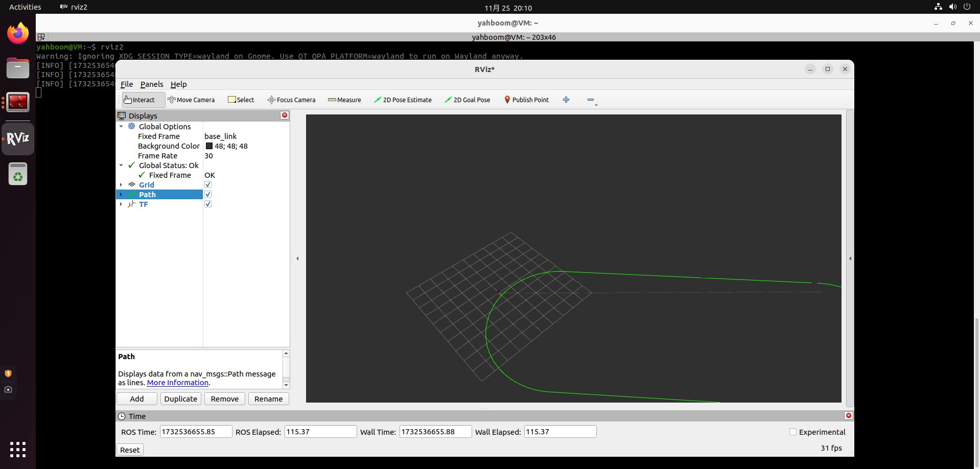Open Files from the Ubuntu dock
Viewport: 980px width, 469px height.
pos(18,68)
